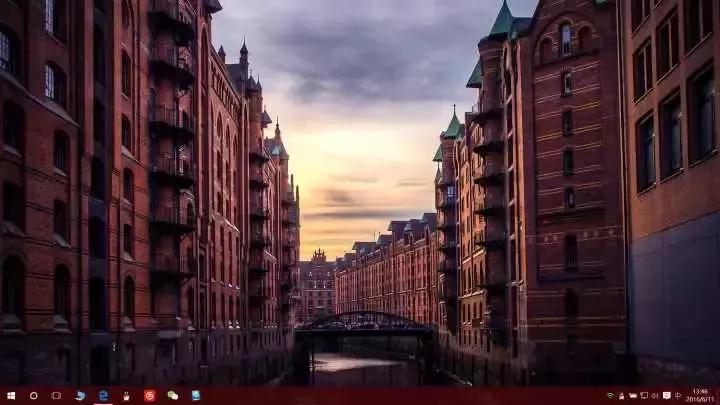Open WeChat from the taskbar

pos(173,395)
